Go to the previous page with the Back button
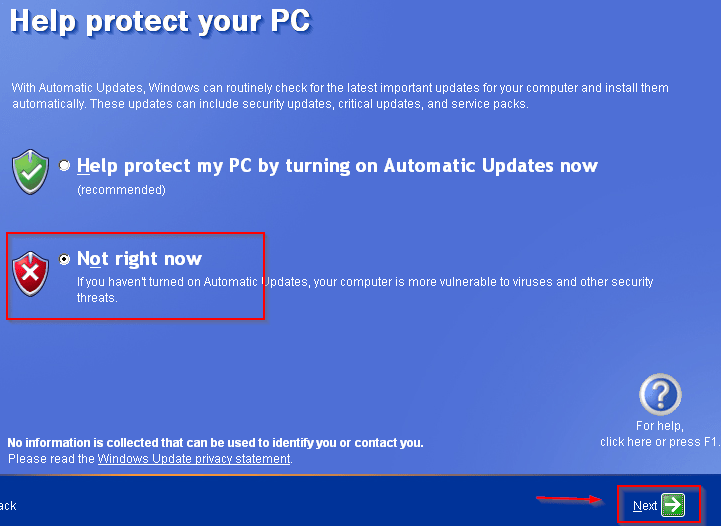Screen dimensions: 721x526 click(8, 506)
